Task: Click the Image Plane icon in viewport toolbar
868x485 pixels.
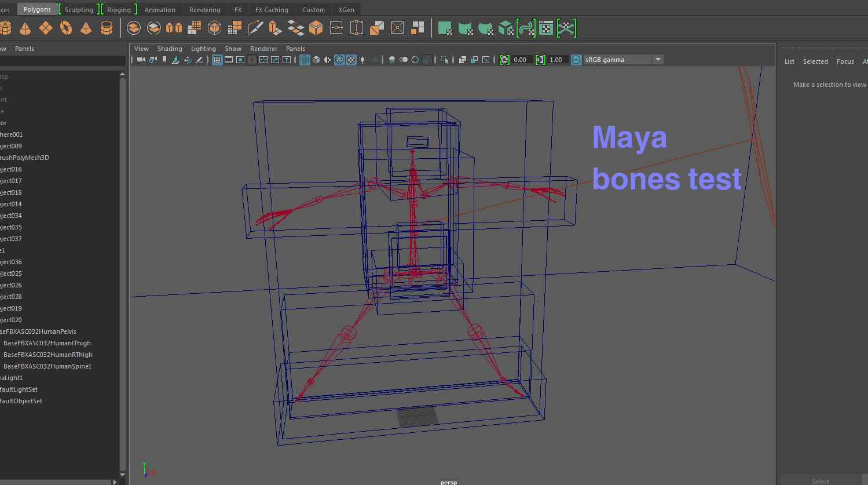Action: point(175,60)
